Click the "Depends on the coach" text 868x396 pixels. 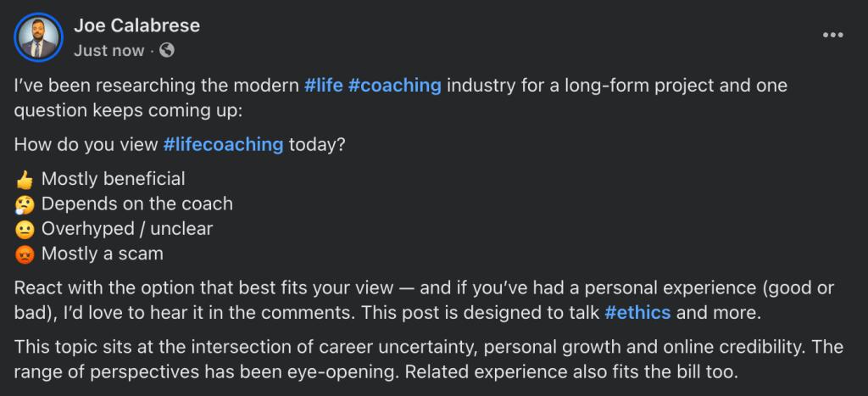[x=136, y=204]
